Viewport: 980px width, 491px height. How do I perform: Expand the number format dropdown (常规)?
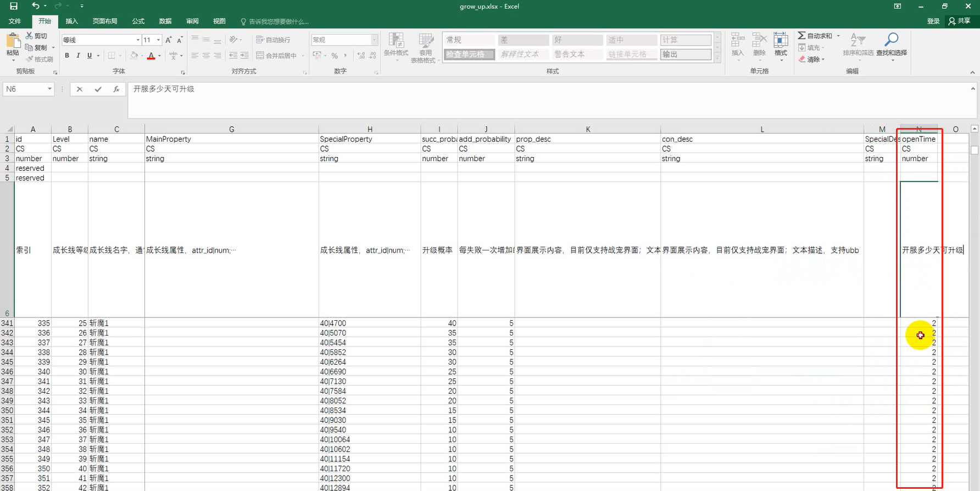tap(374, 40)
